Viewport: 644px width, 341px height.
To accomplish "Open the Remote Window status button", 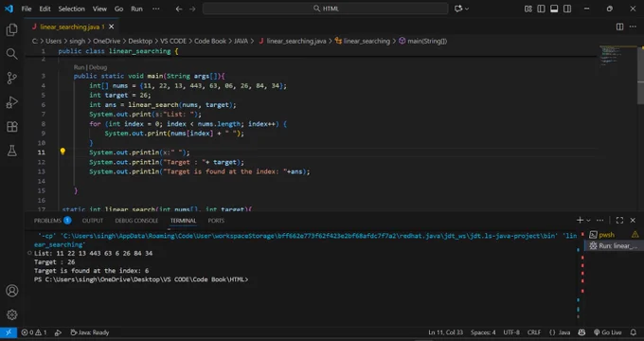I will pyautogui.click(x=9, y=332).
